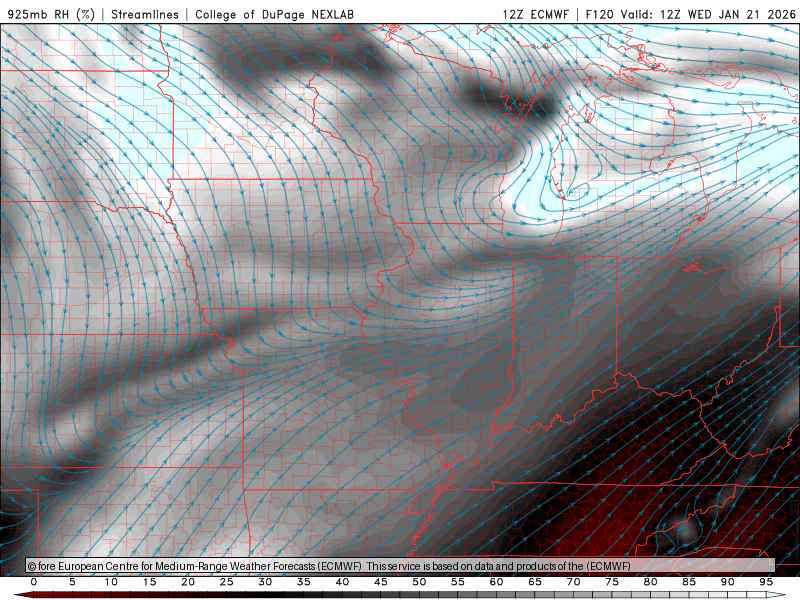Click the "90" label on the color scale

coord(728,582)
